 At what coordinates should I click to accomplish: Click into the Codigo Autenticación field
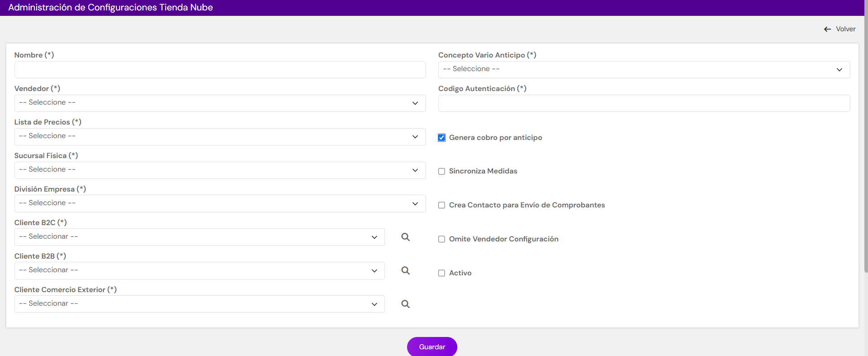point(644,103)
